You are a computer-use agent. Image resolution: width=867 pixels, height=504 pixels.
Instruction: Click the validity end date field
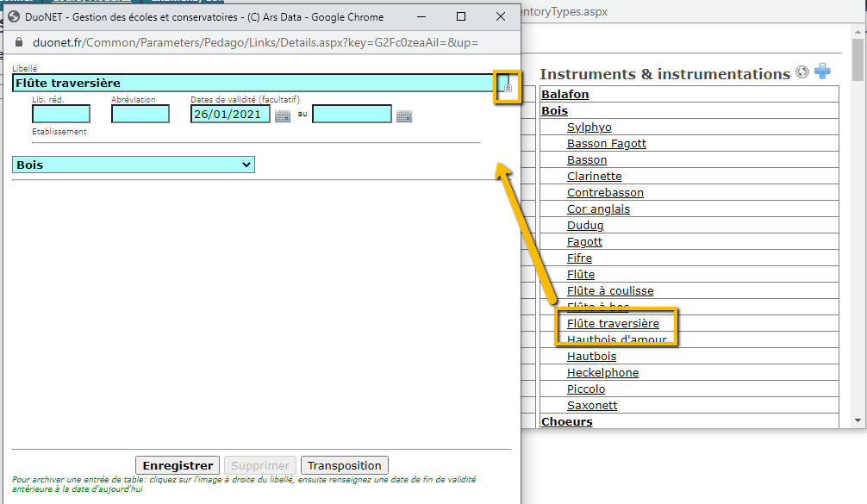point(352,114)
